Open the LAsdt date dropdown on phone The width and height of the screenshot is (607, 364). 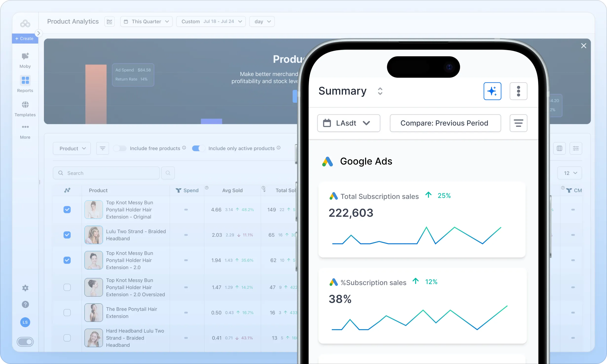(x=348, y=123)
